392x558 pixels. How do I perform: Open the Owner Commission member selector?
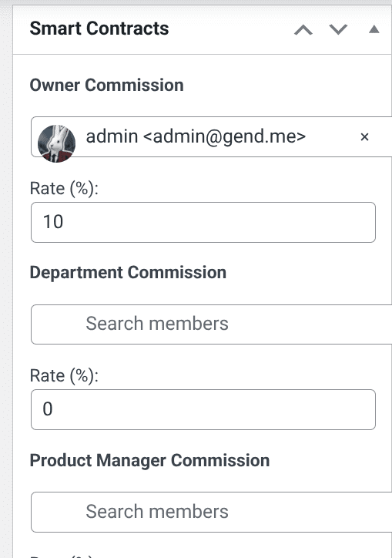[x=211, y=136]
